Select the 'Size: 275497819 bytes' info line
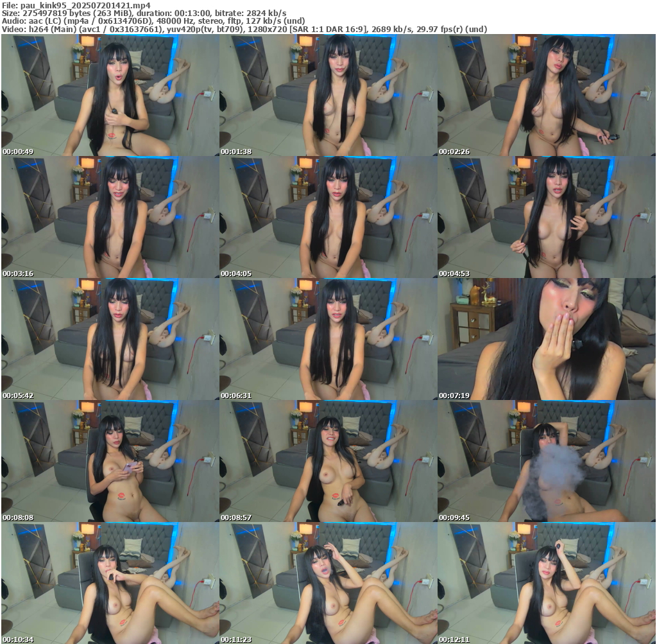The width and height of the screenshot is (657, 644). click(x=144, y=13)
